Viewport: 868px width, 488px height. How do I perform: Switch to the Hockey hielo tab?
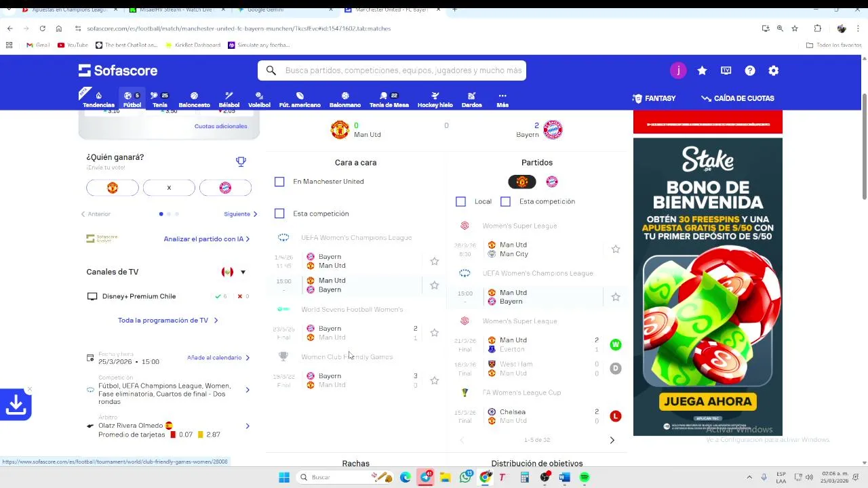435,99
